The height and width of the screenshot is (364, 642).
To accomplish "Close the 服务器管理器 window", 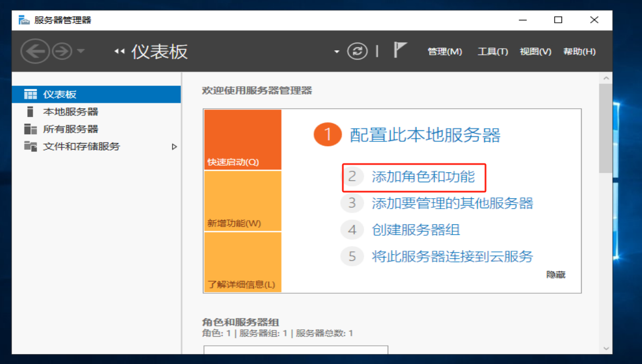I will [x=594, y=20].
